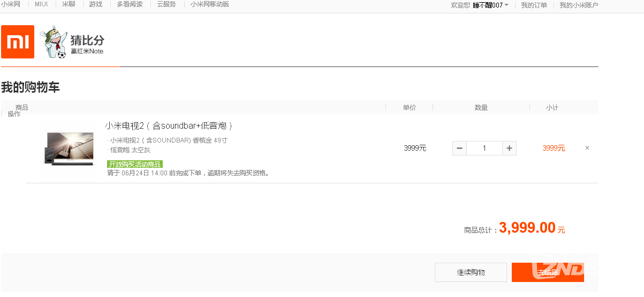Viewport: 644px width, 297px height.
Task: Click the 小计 column header
Action: click(x=552, y=108)
